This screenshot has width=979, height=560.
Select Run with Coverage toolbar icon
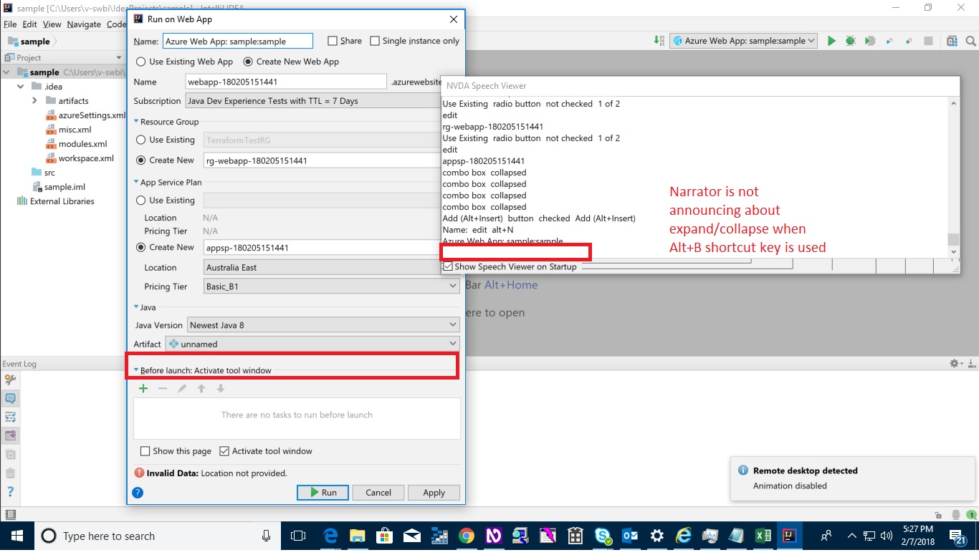tap(869, 41)
